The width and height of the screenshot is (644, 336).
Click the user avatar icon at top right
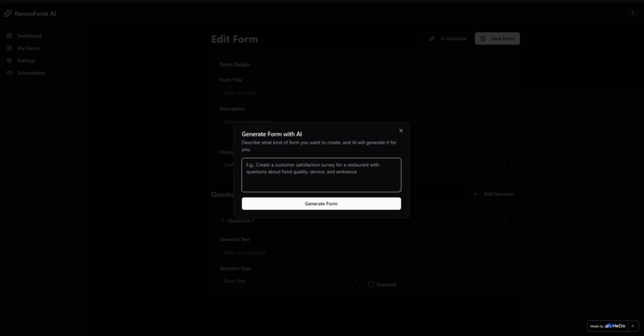pos(632,14)
